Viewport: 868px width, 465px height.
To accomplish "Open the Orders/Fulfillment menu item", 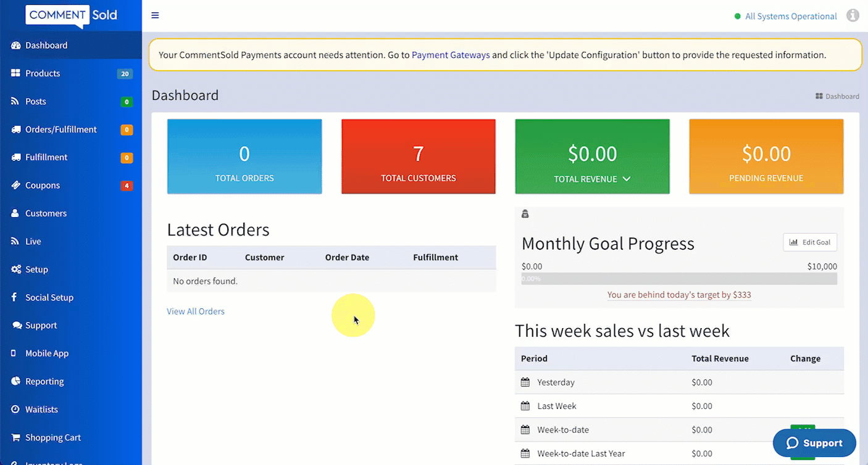I will tap(61, 130).
